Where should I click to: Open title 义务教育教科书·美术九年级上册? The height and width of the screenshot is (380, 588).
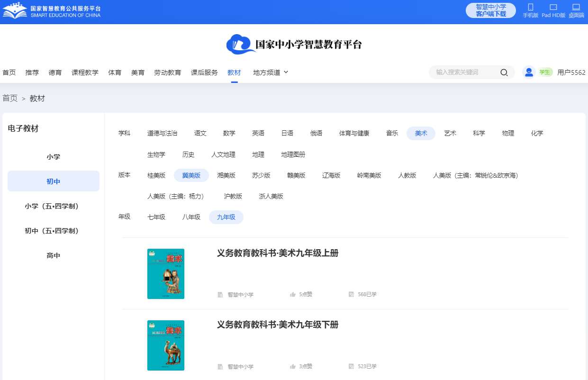click(278, 253)
